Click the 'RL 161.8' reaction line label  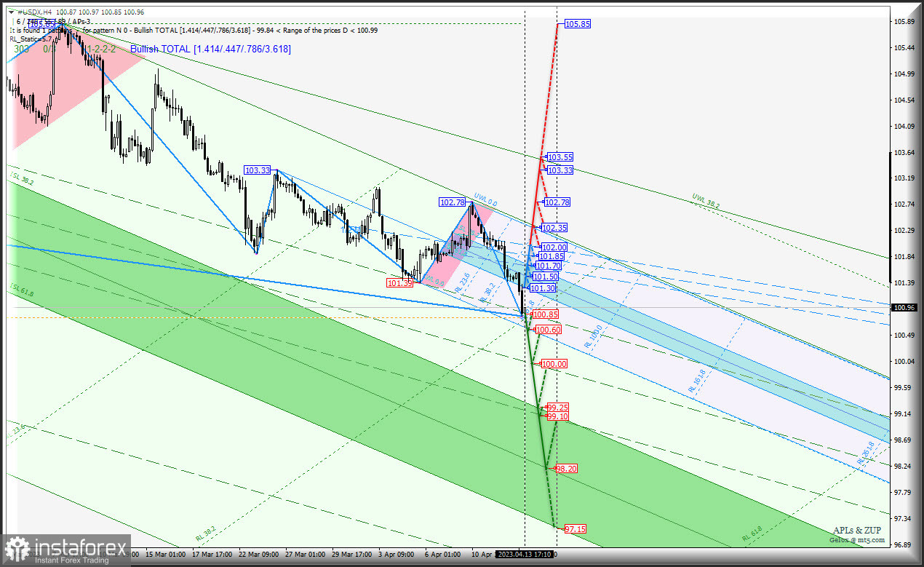click(x=697, y=382)
